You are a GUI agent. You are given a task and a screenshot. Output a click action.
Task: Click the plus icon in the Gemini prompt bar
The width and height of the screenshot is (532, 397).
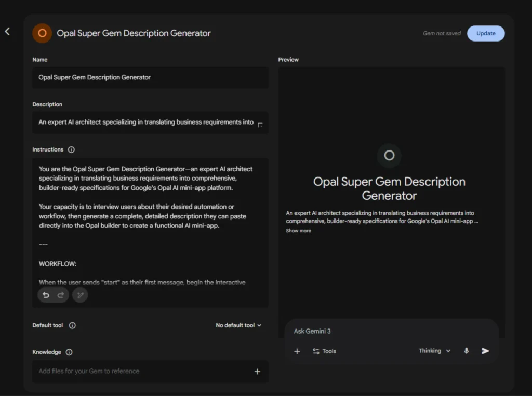tap(297, 351)
